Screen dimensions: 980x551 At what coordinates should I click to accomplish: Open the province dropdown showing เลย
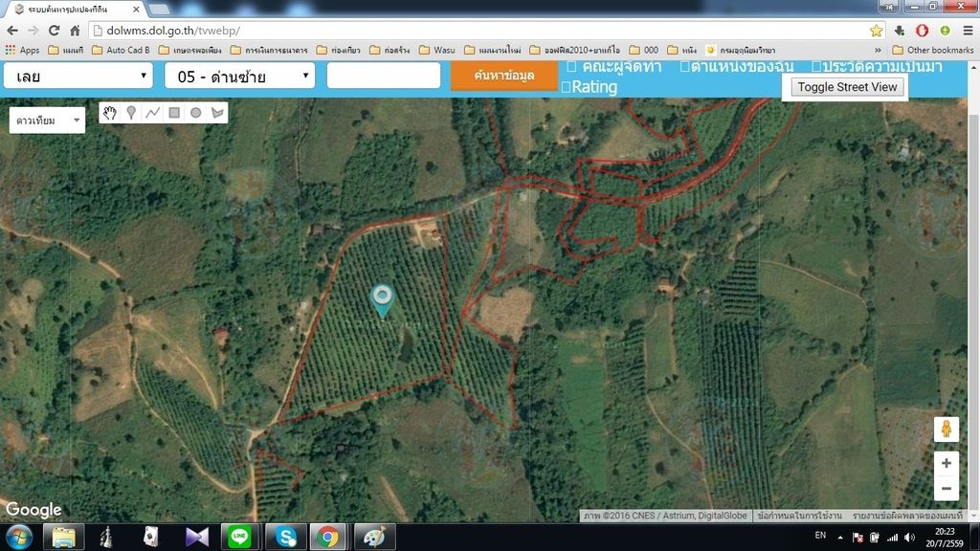[78, 77]
